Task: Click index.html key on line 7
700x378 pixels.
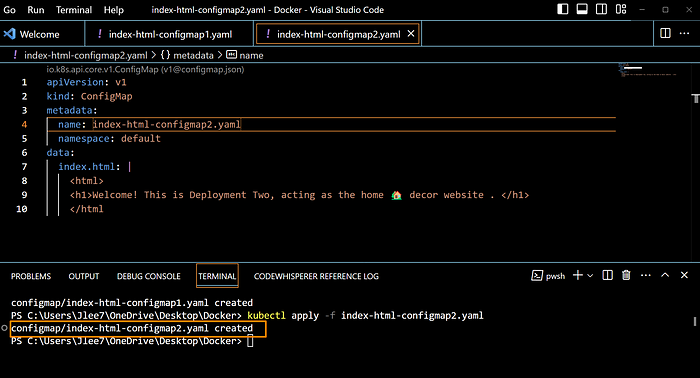Action: point(86,167)
